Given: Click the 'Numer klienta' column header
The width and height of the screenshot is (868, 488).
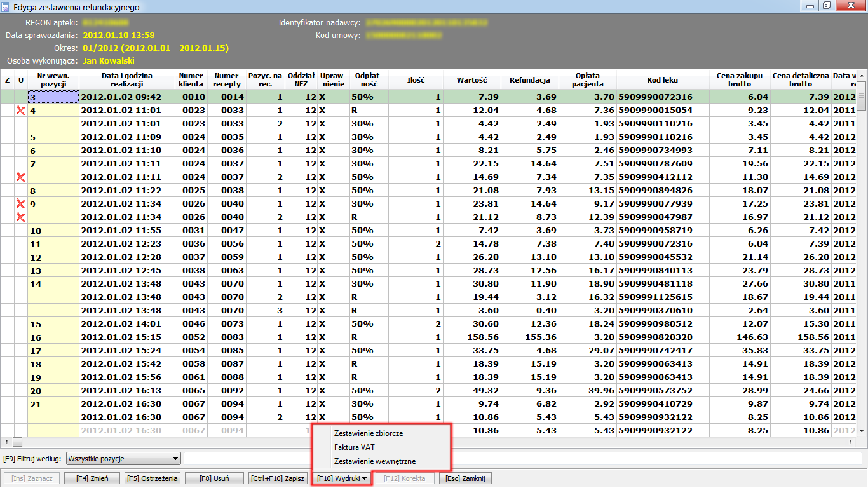Looking at the screenshot, I should pos(191,79).
